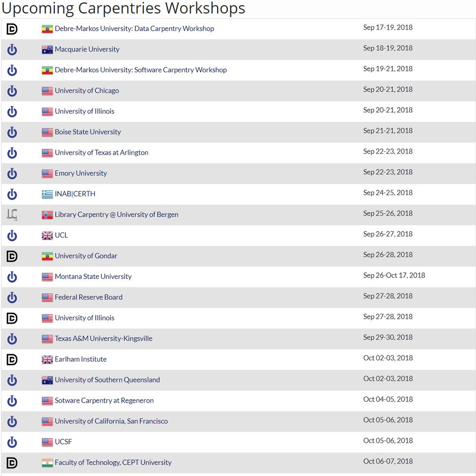The image size is (476, 476).
Task: Click the date Sep 18-19, 2018
Action: click(x=388, y=48)
